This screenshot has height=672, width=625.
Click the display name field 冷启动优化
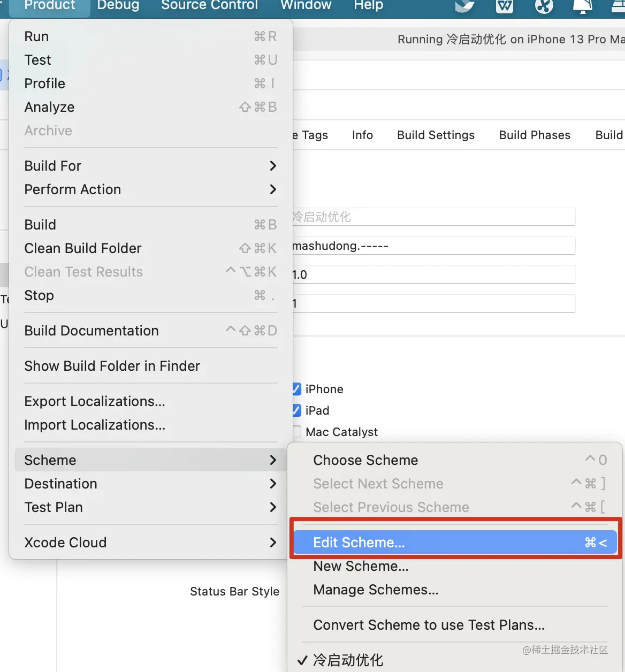pyautogui.click(x=433, y=217)
